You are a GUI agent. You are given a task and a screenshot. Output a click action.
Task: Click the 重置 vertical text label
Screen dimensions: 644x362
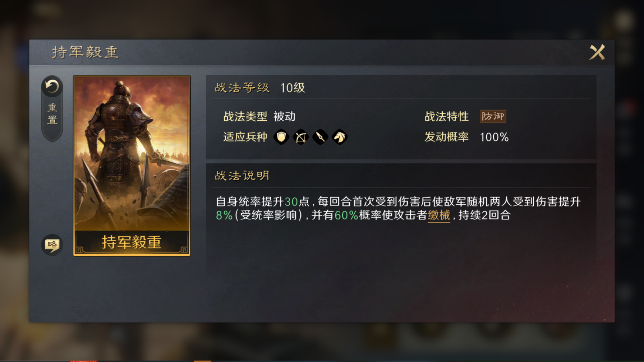coord(52,114)
